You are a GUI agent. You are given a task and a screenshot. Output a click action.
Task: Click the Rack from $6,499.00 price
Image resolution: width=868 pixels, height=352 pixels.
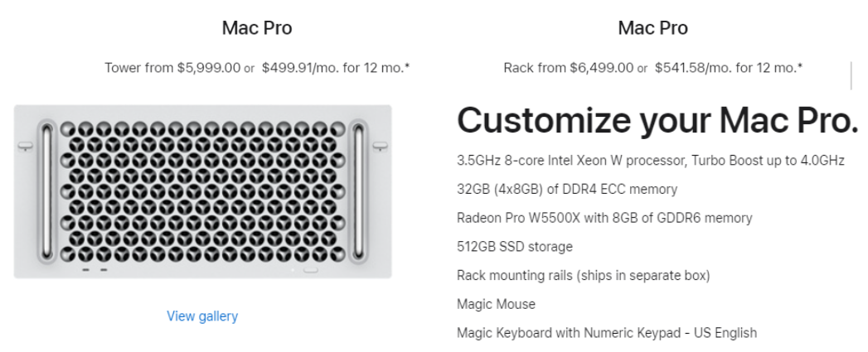pos(567,67)
